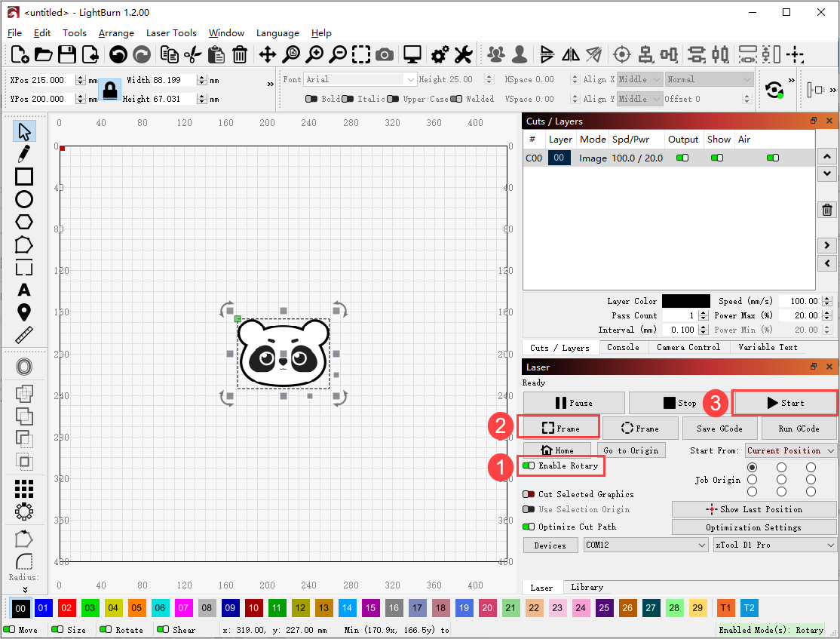The height and width of the screenshot is (639, 840).
Task: Open the Start From dropdown
Action: pos(790,450)
